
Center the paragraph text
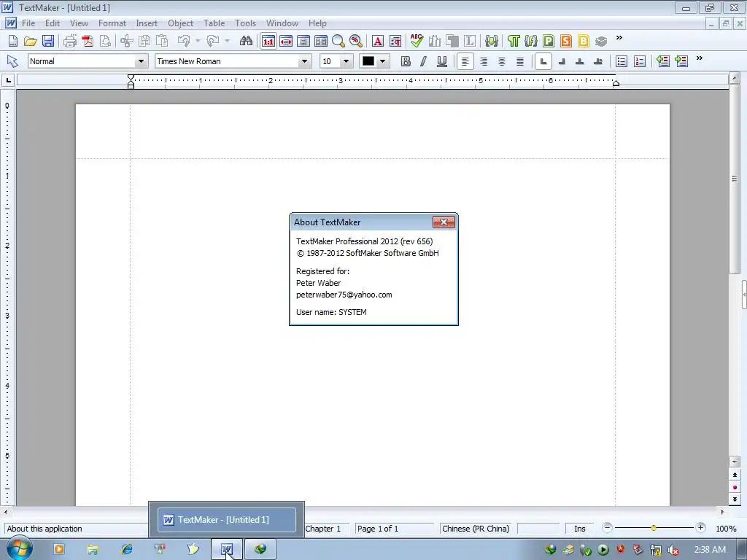tap(502, 61)
